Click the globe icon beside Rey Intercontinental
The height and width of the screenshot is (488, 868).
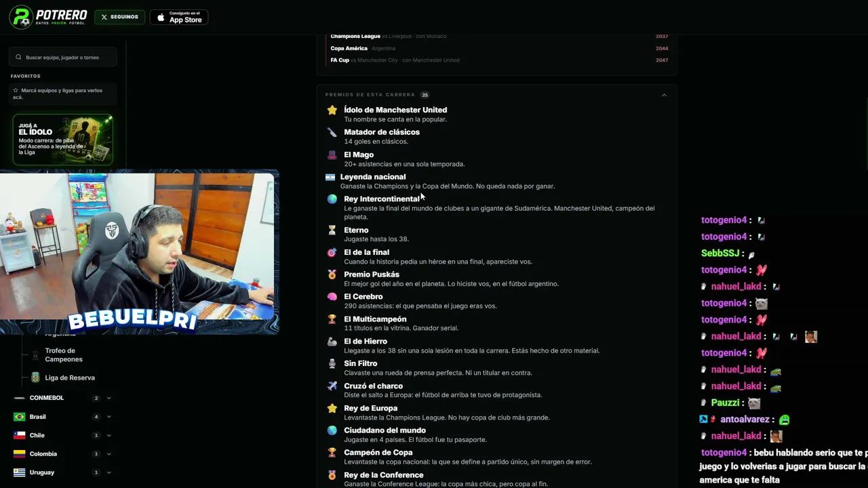click(x=332, y=199)
